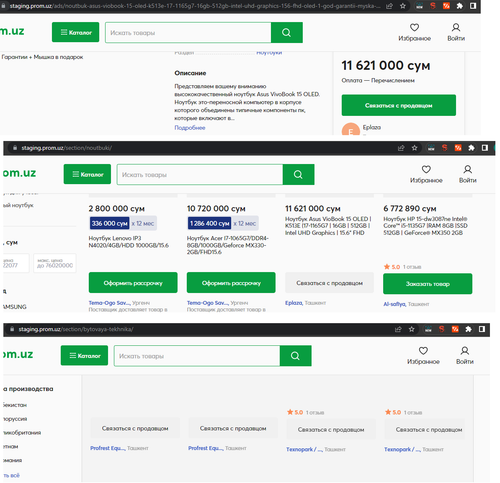
Task: Open the Каталог menu on the product page
Action: [x=75, y=32]
